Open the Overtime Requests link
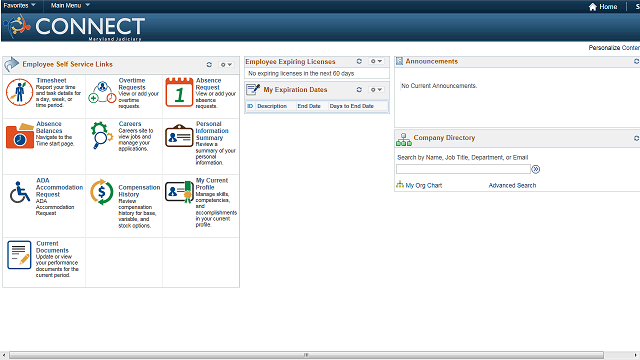The image size is (640, 360). click(132, 84)
